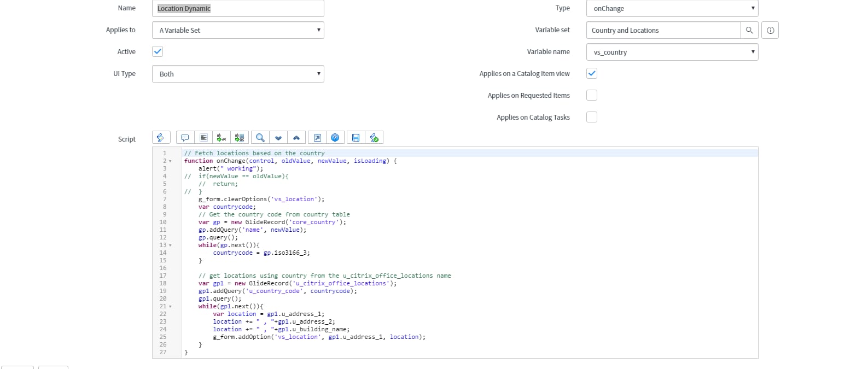
Task: Enable Applies on Requested Items checkbox
Action: point(592,95)
